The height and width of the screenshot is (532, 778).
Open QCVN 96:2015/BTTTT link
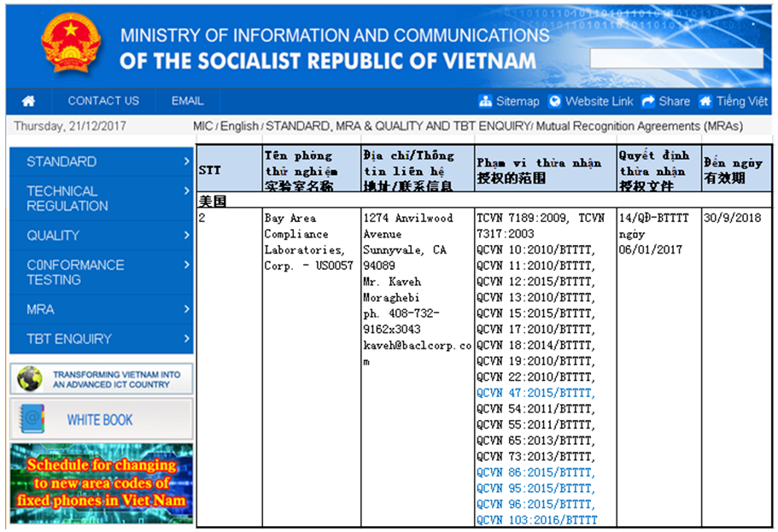point(535,504)
